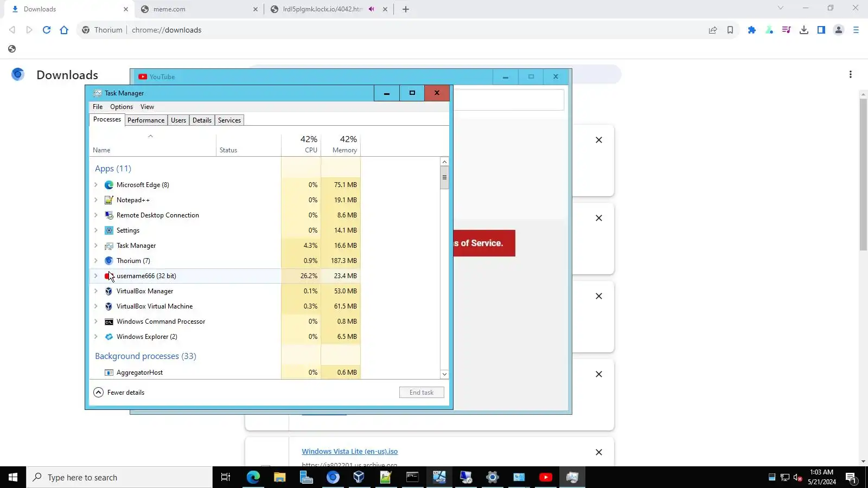Expand the username666 (32 bit) row
The image size is (868, 488).
[x=96, y=276]
